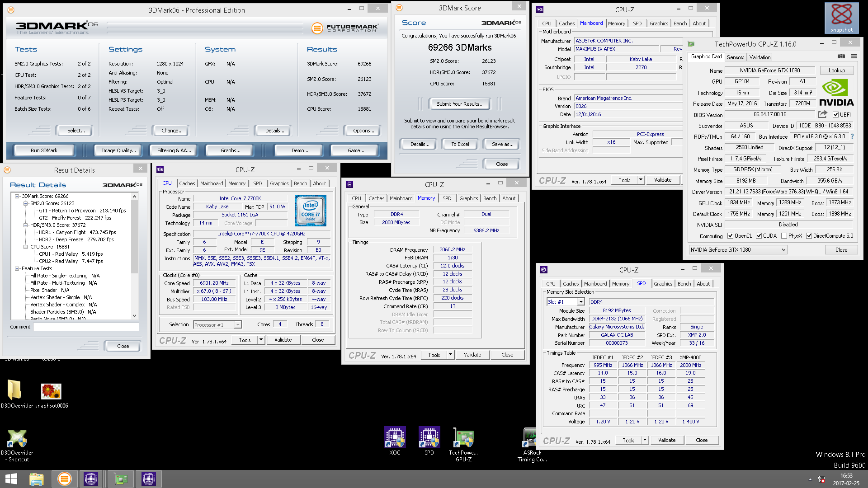Collapse the Feature Tests tree node
Viewport: 868px width, 488px height.
tap(17, 268)
